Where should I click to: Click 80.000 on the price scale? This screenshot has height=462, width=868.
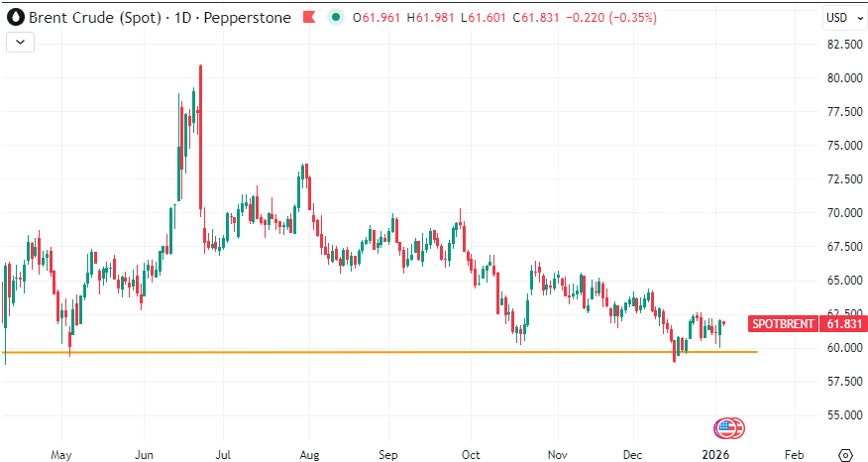coord(843,78)
